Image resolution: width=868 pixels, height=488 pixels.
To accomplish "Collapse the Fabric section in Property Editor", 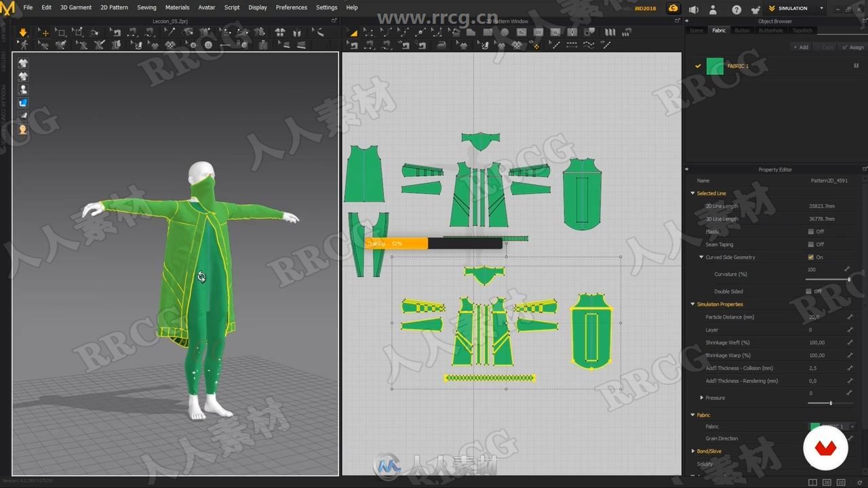I will click(x=692, y=415).
